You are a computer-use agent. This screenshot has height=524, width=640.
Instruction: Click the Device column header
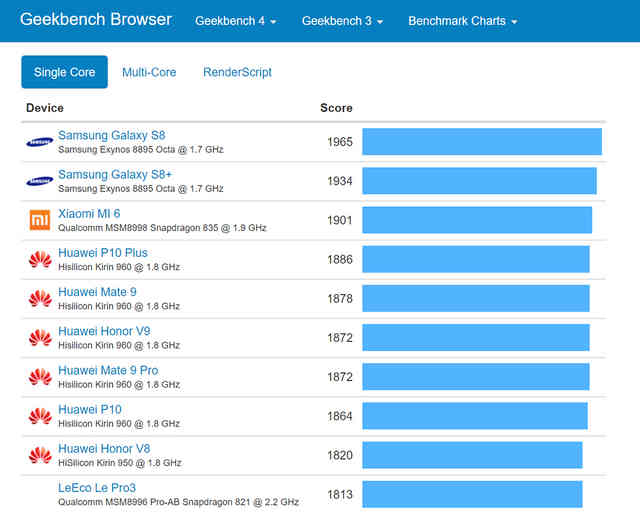point(44,108)
